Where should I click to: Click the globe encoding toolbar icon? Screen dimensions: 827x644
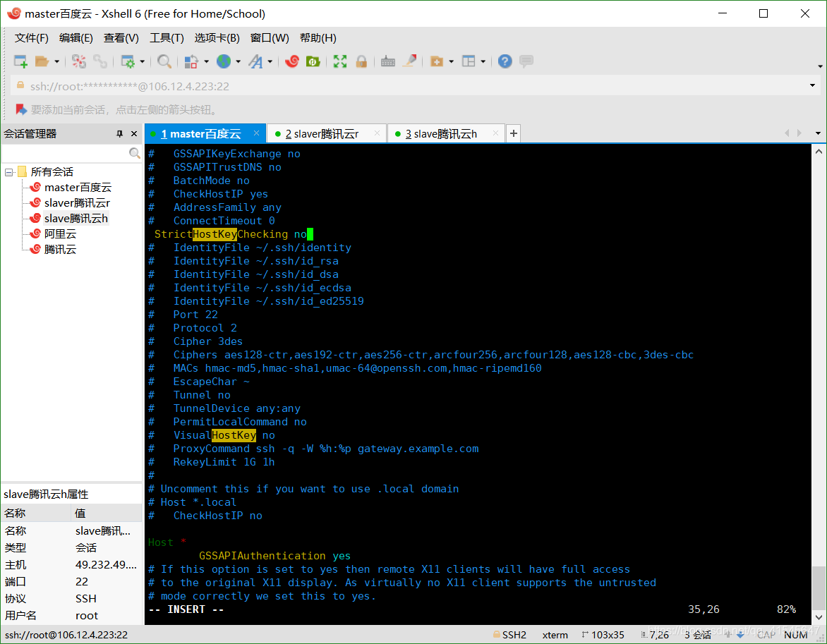[224, 61]
